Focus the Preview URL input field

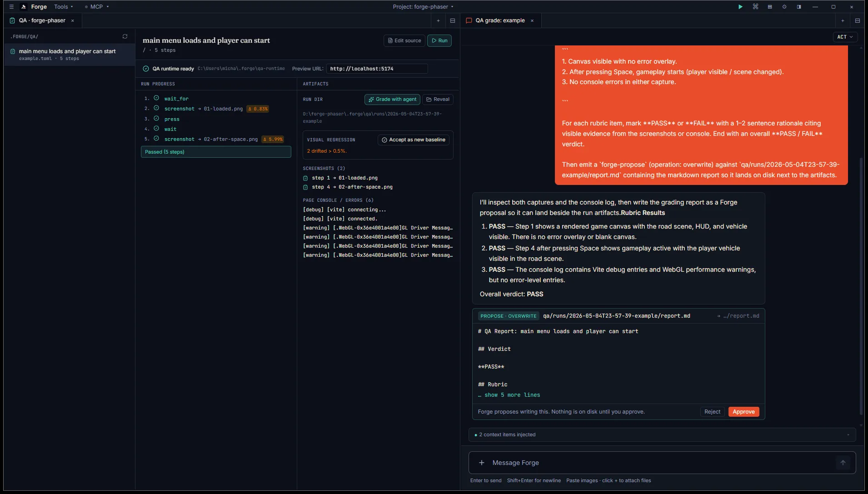click(377, 69)
